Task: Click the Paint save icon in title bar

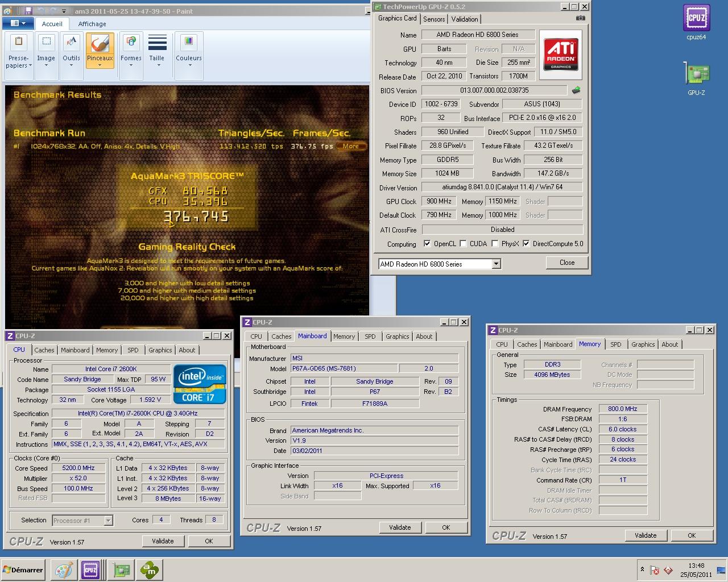Action: pyautogui.click(x=28, y=11)
